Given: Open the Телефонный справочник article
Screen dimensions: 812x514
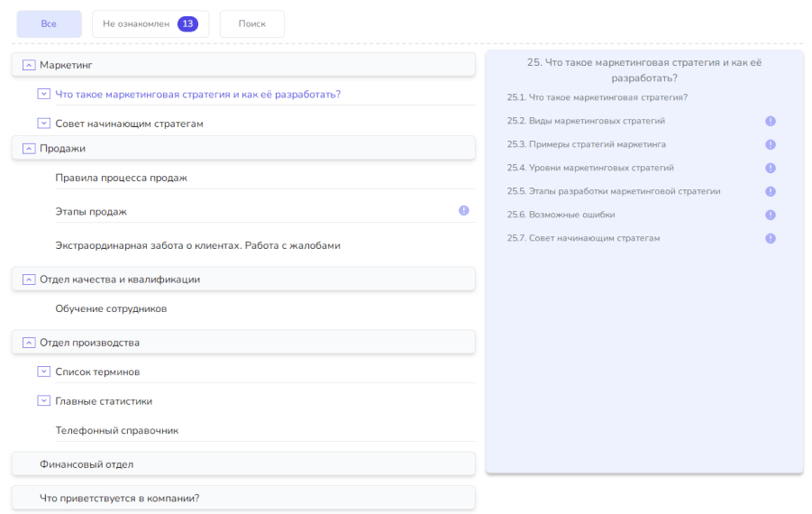Looking at the screenshot, I should coord(117,431).
